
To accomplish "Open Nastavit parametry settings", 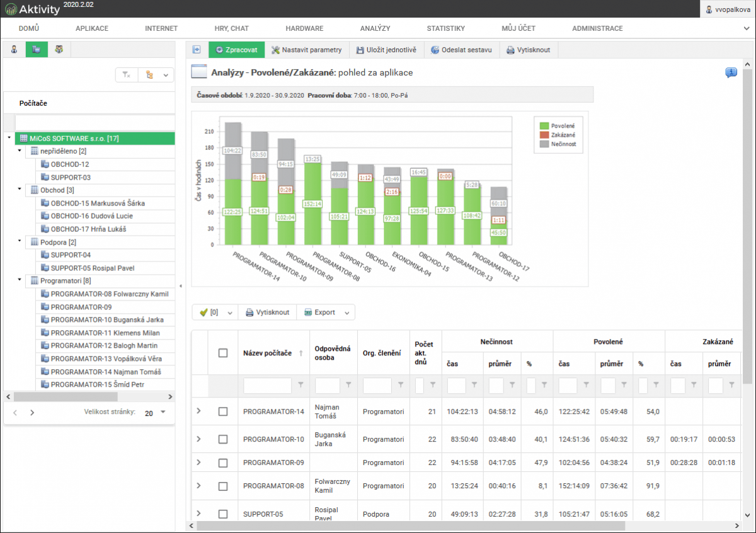I will tap(307, 50).
